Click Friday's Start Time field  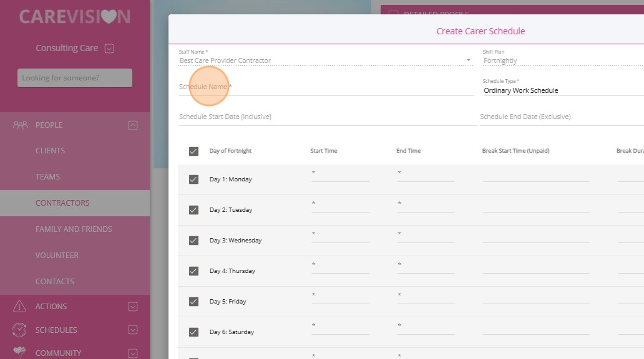click(340, 298)
